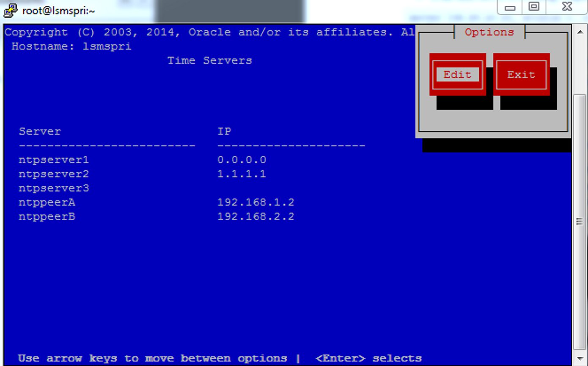Click the ntpserver2 entry
The image size is (588, 366).
click(54, 174)
